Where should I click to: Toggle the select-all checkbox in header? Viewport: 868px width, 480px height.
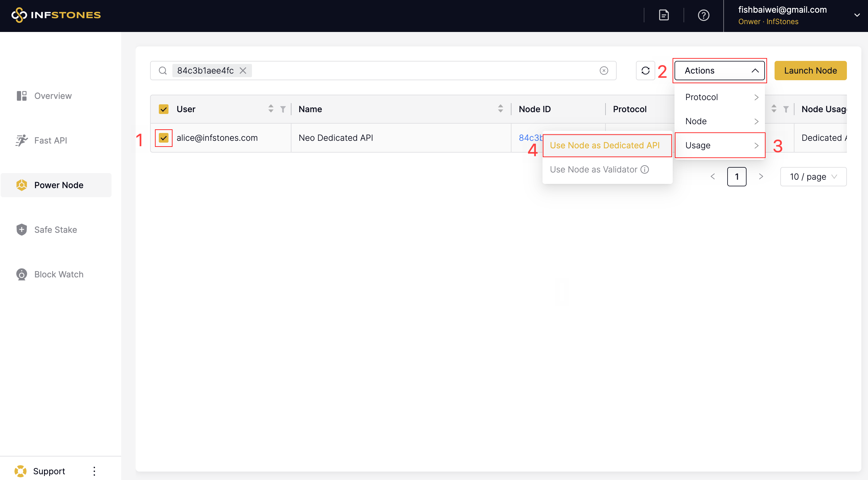coord(163,109)
